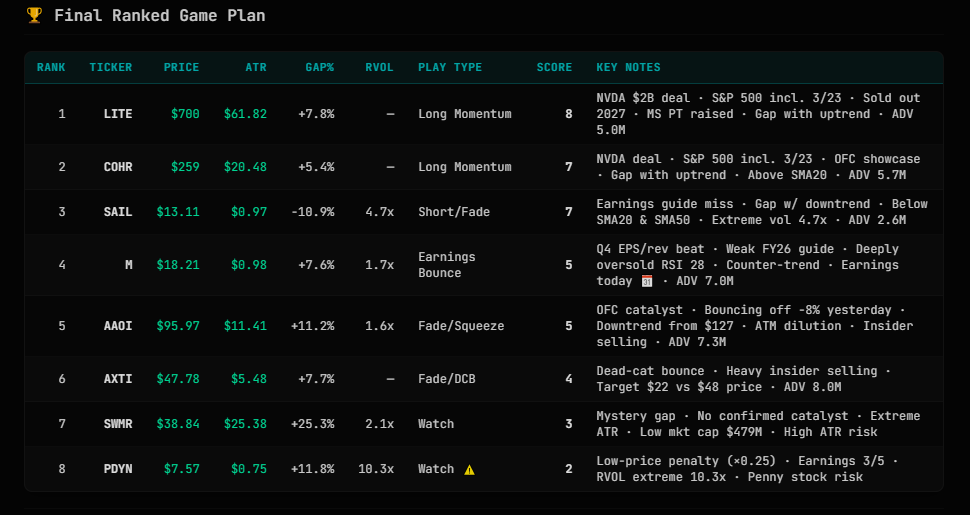Screen dimensions: 970x515
Task: Select the M ticker cell
Action: (x=129, y=266)
